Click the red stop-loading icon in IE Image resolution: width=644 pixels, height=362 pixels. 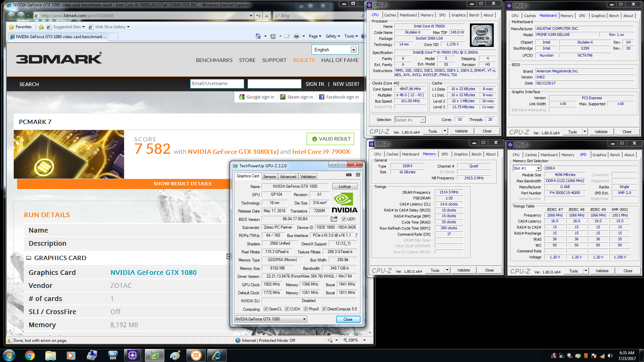[x=266, y=15]
